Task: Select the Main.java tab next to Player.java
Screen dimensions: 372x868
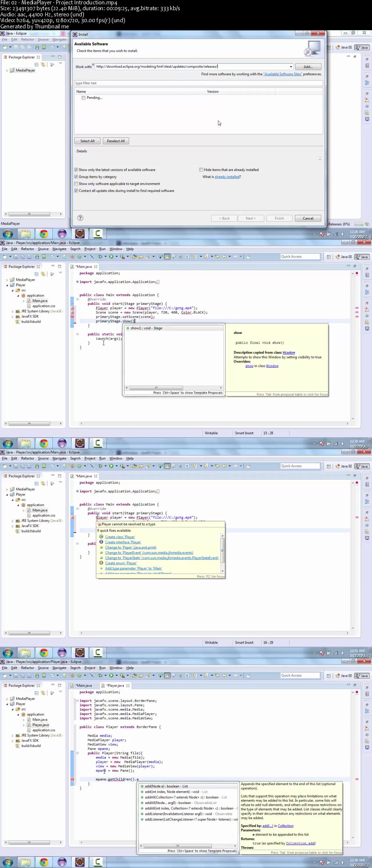Action: [x=84, y=685]
